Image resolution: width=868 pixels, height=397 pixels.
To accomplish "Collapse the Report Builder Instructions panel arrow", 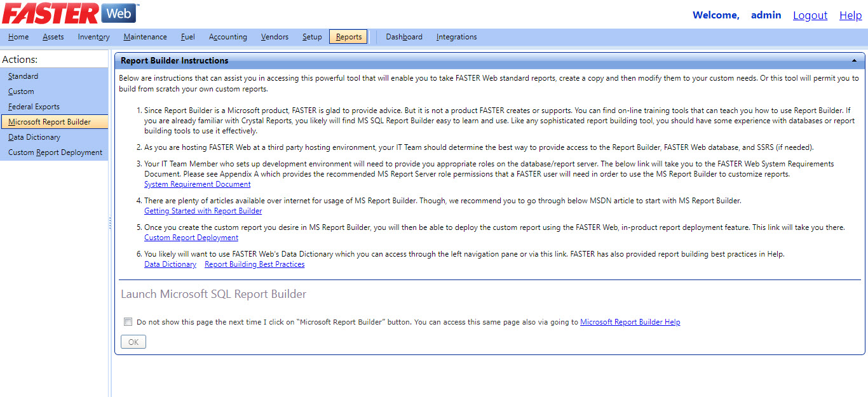I will [855, 61].
